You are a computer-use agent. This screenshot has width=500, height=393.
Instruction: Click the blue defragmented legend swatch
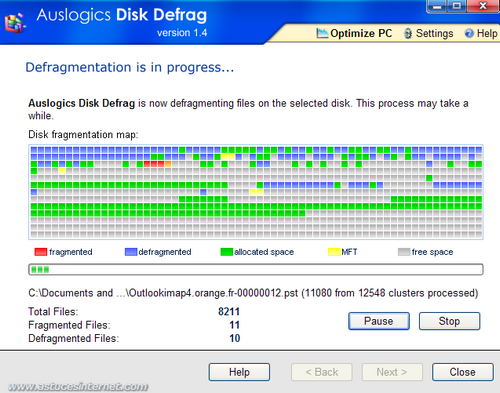(x=131, y=252)
